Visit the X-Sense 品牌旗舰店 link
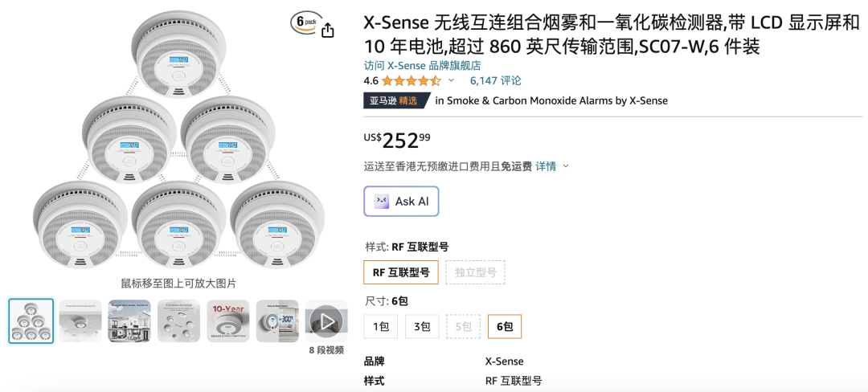 coord(422,66)
